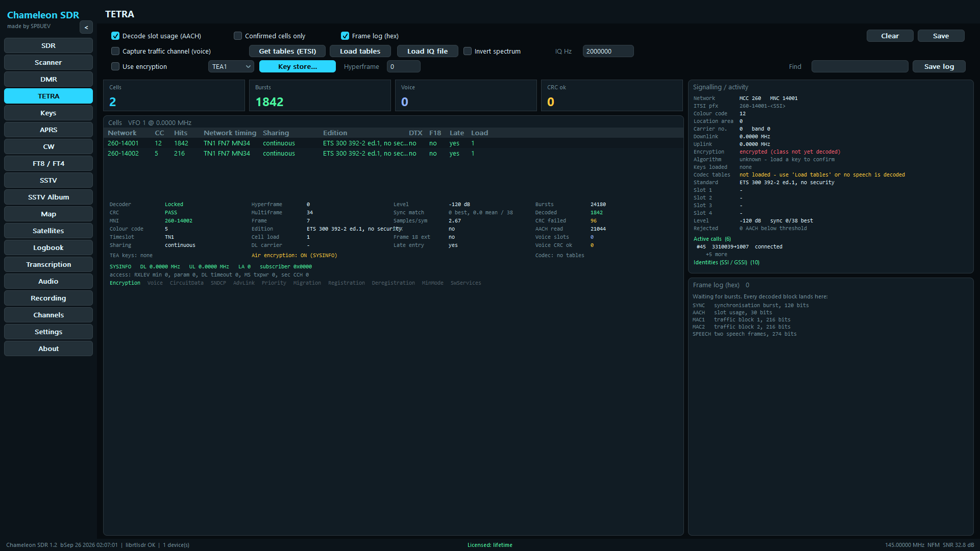980x551 pixels.
Task: Open the APRS page
Action: [48, 130]
